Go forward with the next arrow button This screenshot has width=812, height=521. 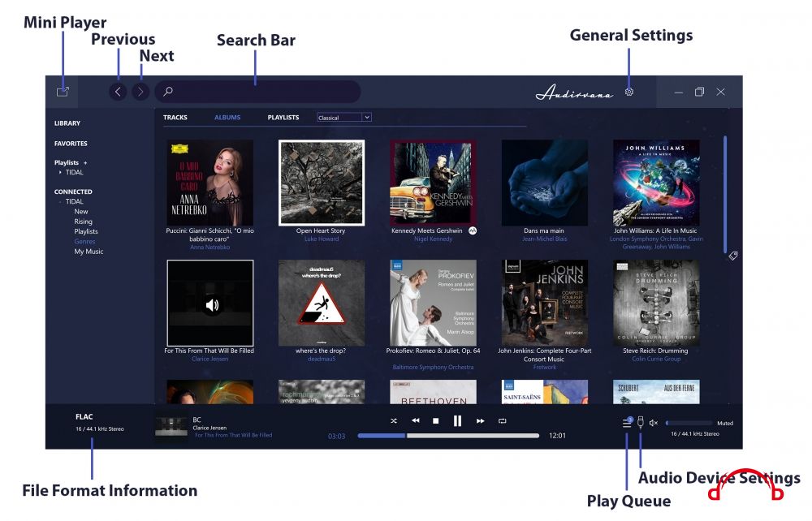[140, 92]
